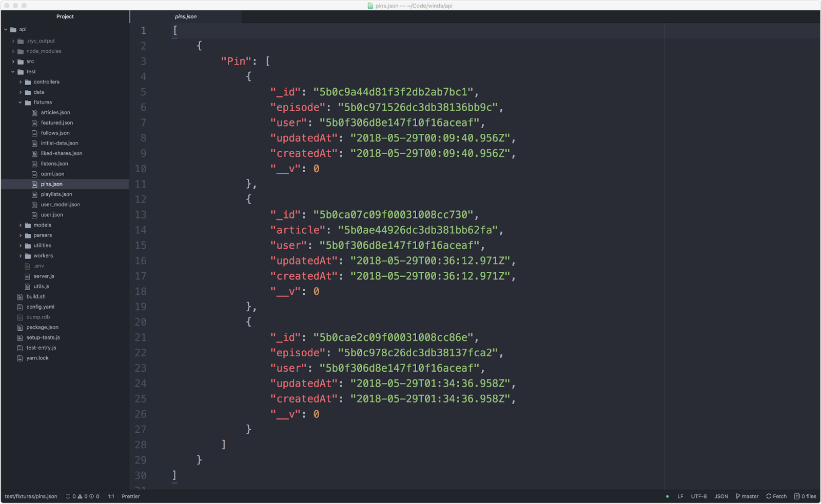Click the file icon beside yarn.lock

click(x=21, y=358)
